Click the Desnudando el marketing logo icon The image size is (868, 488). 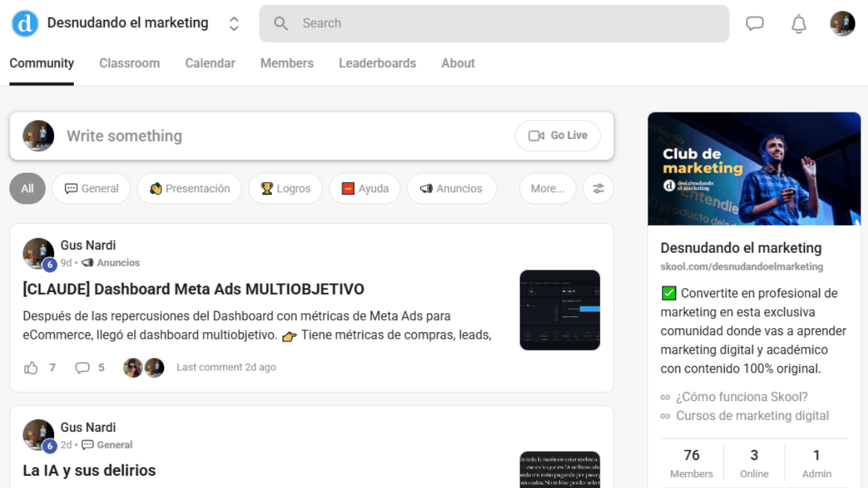(25, 23)
